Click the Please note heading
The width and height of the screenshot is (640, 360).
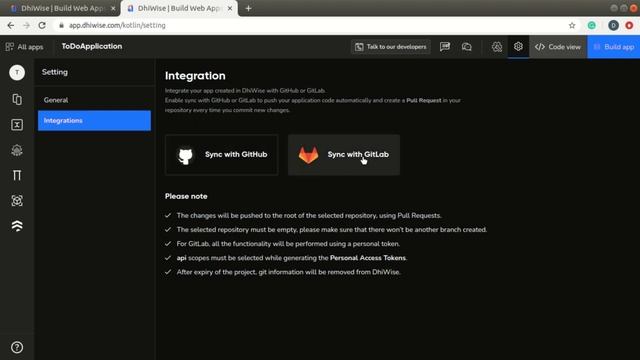pyautogui.click(x=186, y=196)
